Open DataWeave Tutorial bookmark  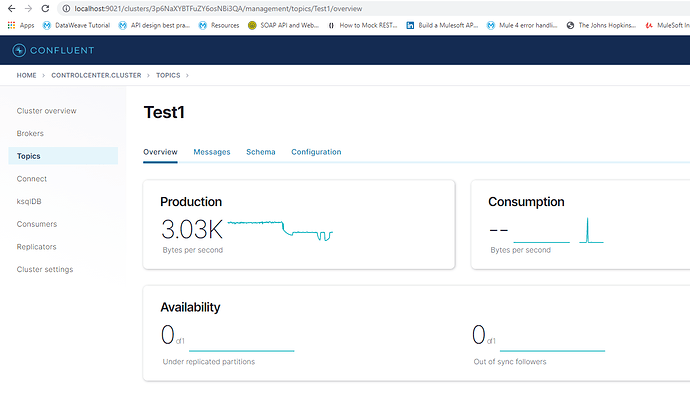tap(76, 25)
